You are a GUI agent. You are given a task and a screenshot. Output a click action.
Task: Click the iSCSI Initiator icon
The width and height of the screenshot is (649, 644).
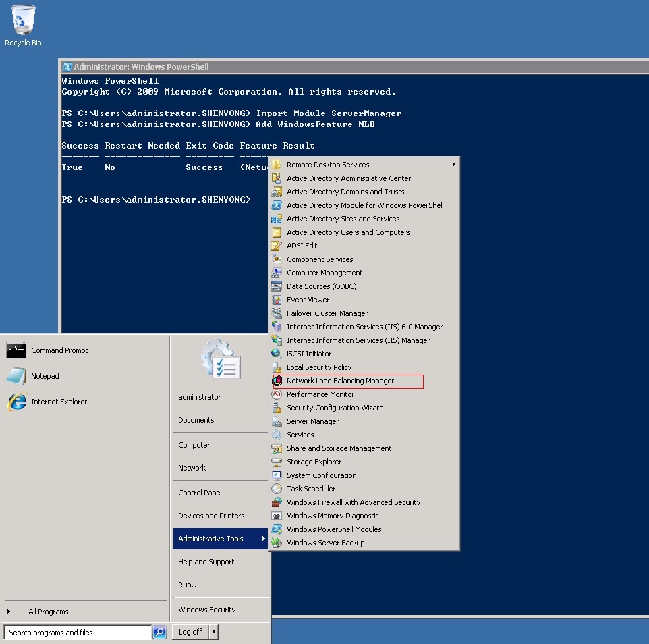[x=277, y=354]
